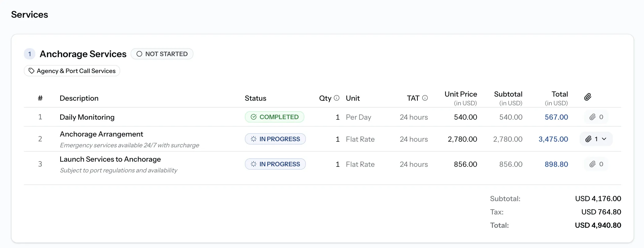
Task: Click the Services page heading
Action: coord(29,15)
